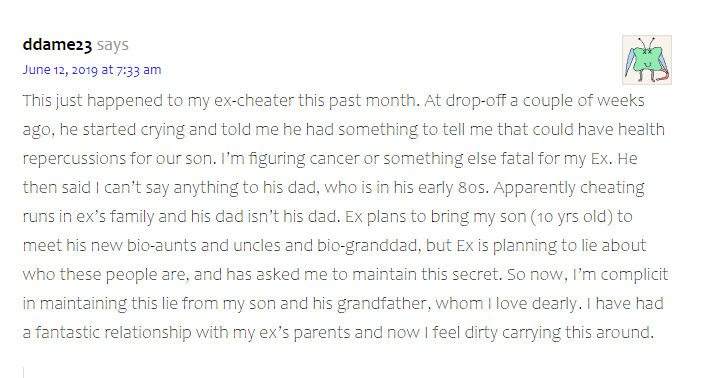Open the ddame23 commenter name
Viewport: 725px width, 378px height.
pyautogui.click(x=57, y=45)
